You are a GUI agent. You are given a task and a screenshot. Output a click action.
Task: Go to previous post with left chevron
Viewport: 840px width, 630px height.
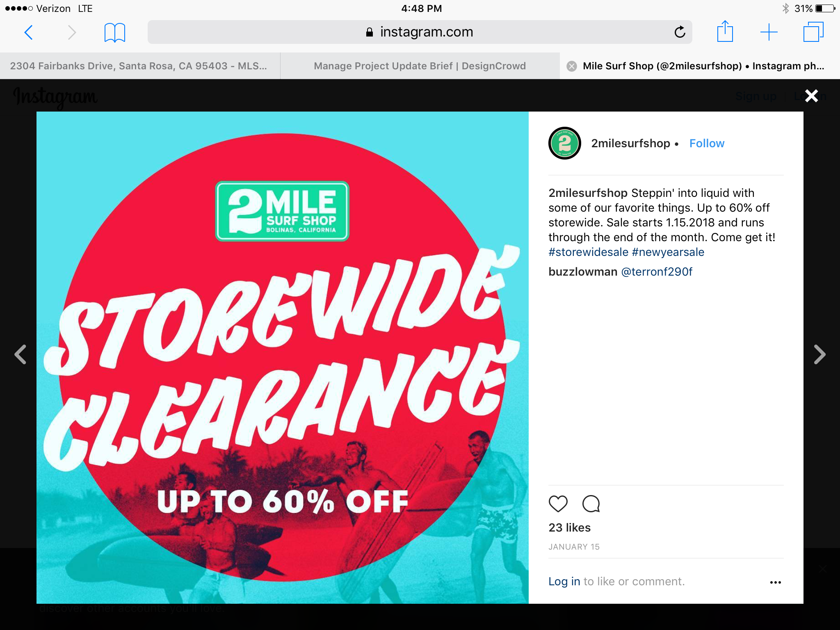point(21,355)
